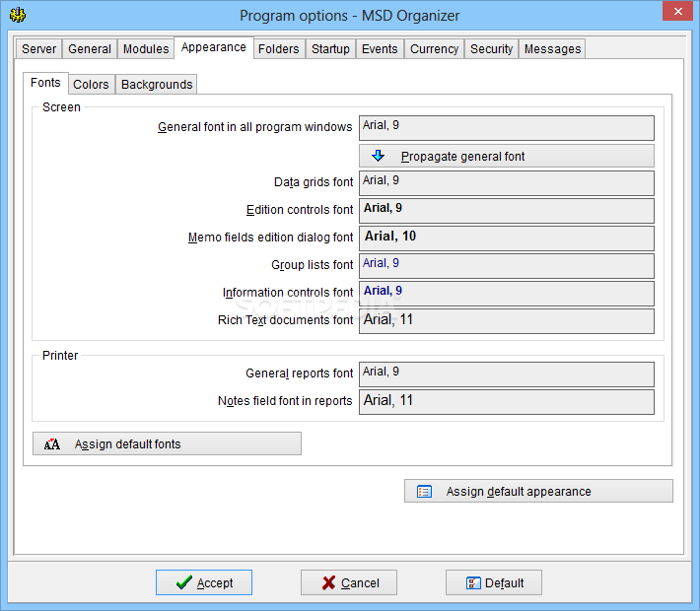Choose the general font for all program windows
700x611 pixels.
(507, 128)
